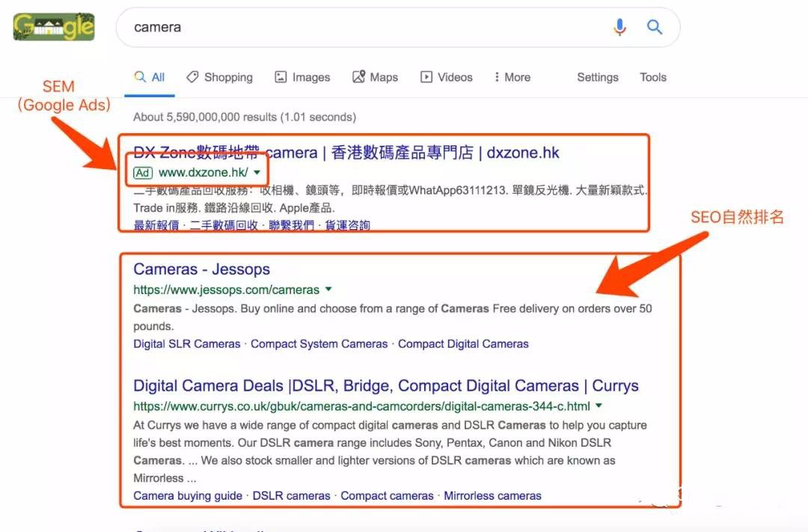Expand dropdown arrow beside currys.co.uk URL
The height and width of the screenshot is (532, 808).
point(599,406)
